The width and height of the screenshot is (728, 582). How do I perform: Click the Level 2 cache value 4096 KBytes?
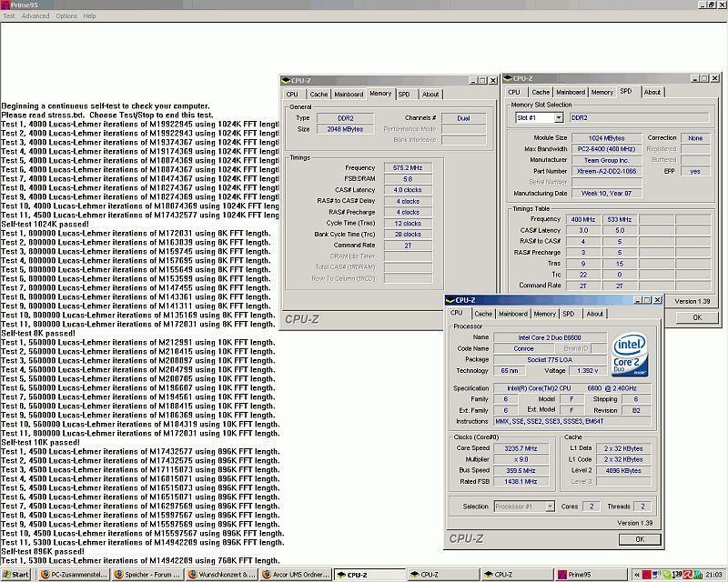pyautogui.click(x=623, y=471)
